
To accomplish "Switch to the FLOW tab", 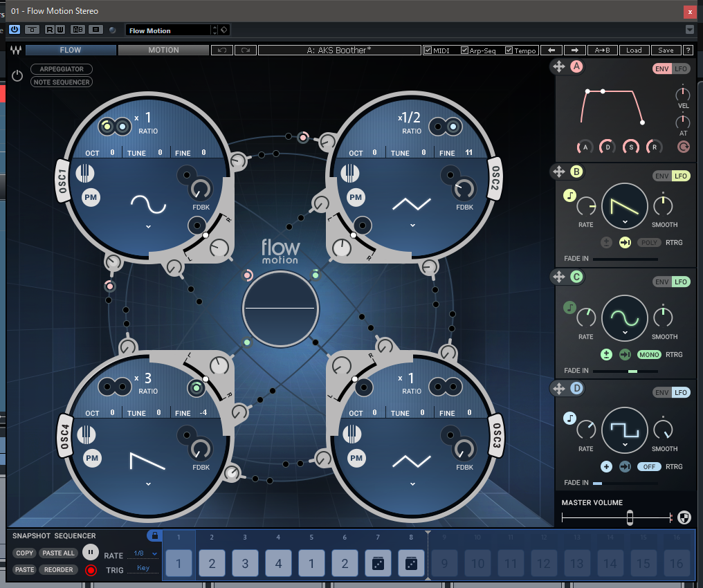I will click(71, 50).
